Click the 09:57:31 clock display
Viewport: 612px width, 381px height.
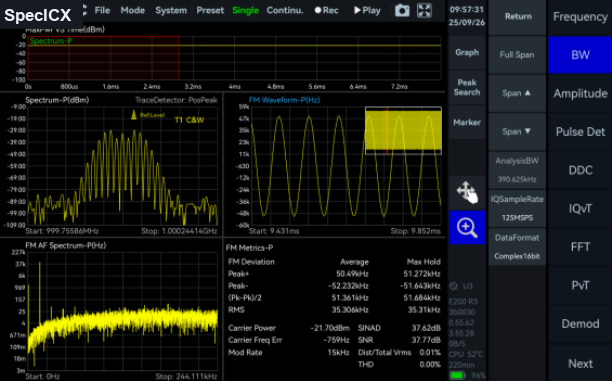466,9
